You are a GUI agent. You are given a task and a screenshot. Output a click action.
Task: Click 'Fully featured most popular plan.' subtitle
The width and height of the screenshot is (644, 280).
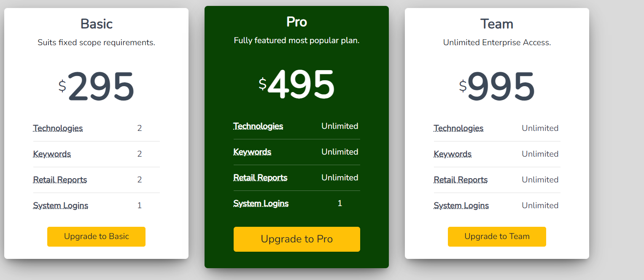pyautogui.click(x=297, y=41)
